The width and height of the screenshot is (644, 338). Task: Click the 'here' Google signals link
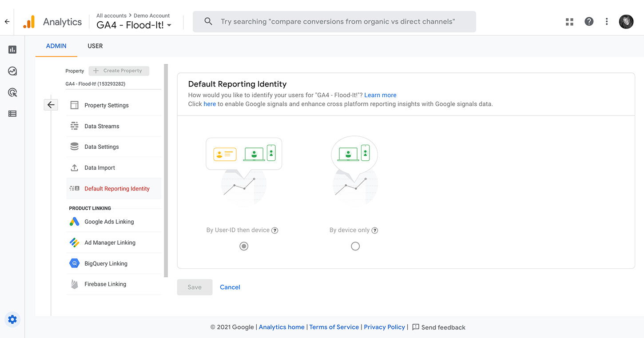coord(210,104)
